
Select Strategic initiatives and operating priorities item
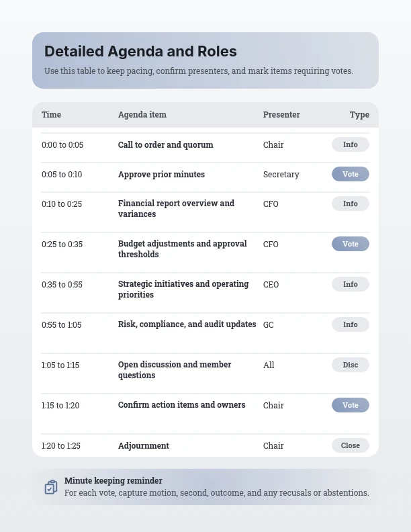[183, 290]
